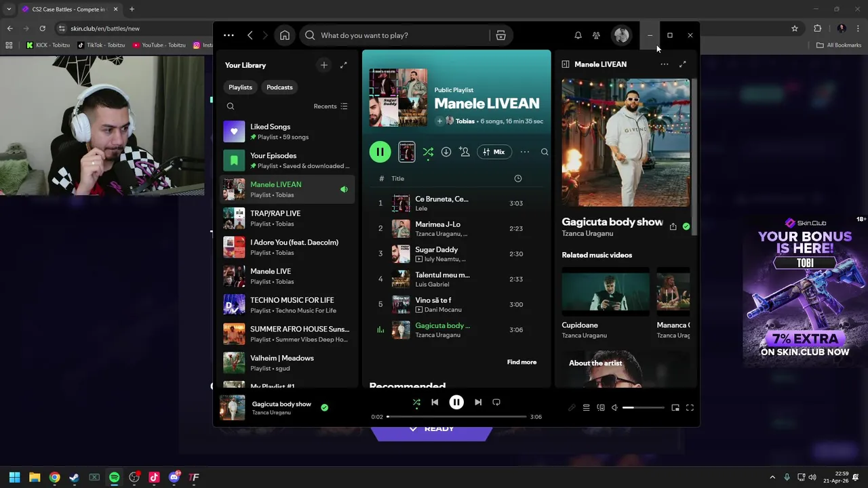Search inside Your Library with magnifier icon
The height and width of the screenshot is (488, 868).
click(231, 106)
